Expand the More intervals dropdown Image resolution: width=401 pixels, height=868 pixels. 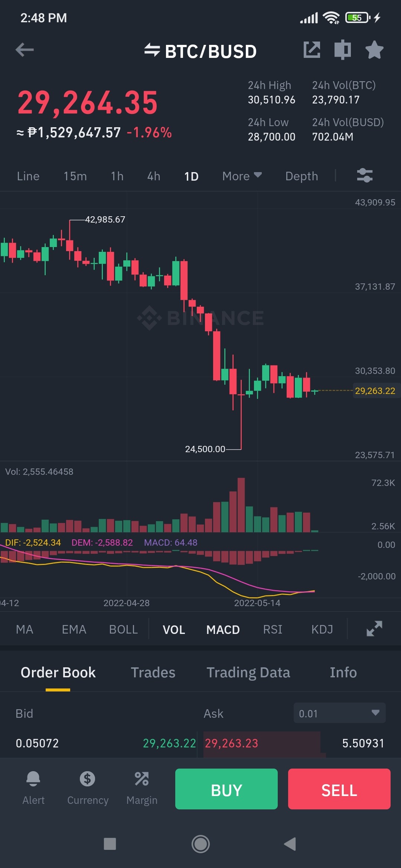(242, 176)
